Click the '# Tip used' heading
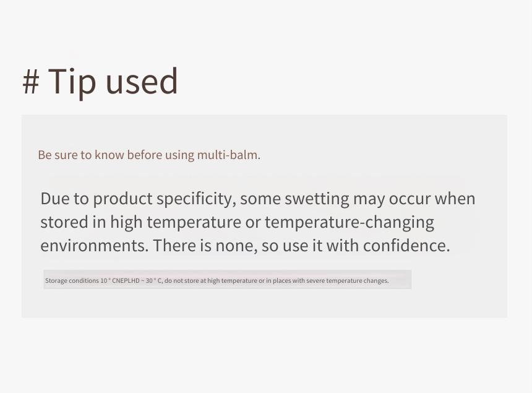Screen dimensions: 532x393 tap(100, 82)
